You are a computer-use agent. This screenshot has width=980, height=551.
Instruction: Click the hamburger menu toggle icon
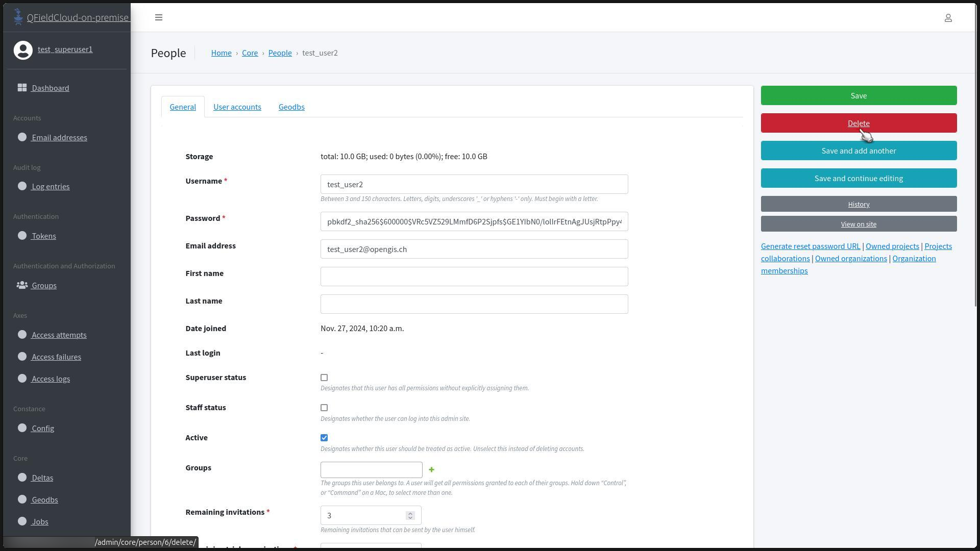click(x=159, y=17)
